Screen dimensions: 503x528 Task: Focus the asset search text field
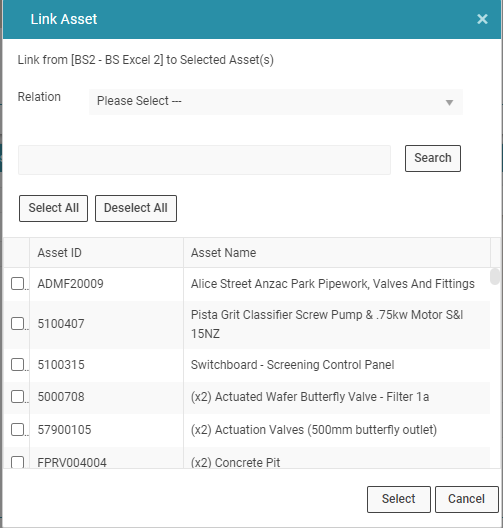tap(204, 160)
